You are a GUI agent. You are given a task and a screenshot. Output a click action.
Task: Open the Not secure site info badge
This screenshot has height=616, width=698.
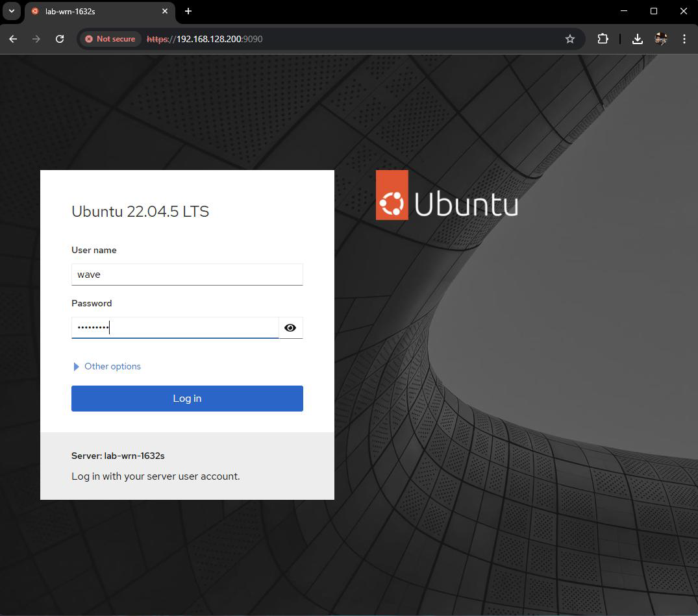pos(110,39)
